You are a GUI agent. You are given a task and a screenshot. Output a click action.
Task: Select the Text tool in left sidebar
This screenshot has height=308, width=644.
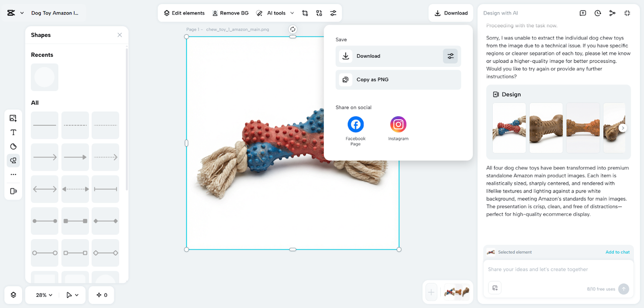coord(14,132)
